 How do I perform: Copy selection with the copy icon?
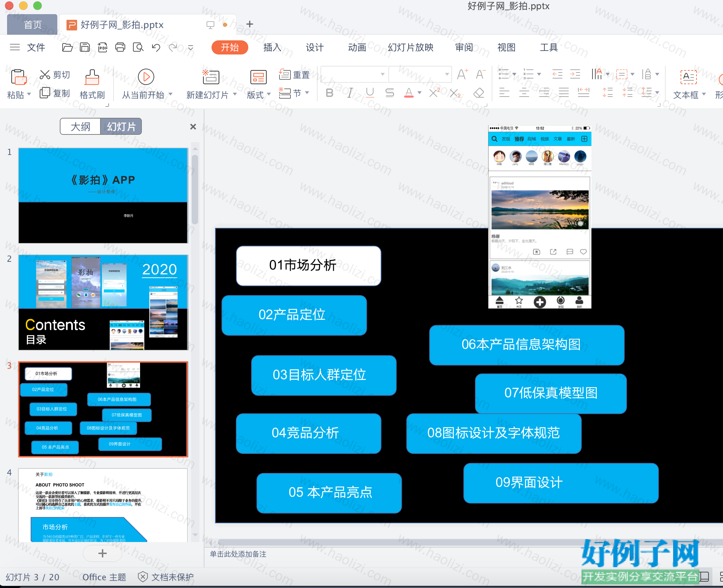[x=45, y=93]
